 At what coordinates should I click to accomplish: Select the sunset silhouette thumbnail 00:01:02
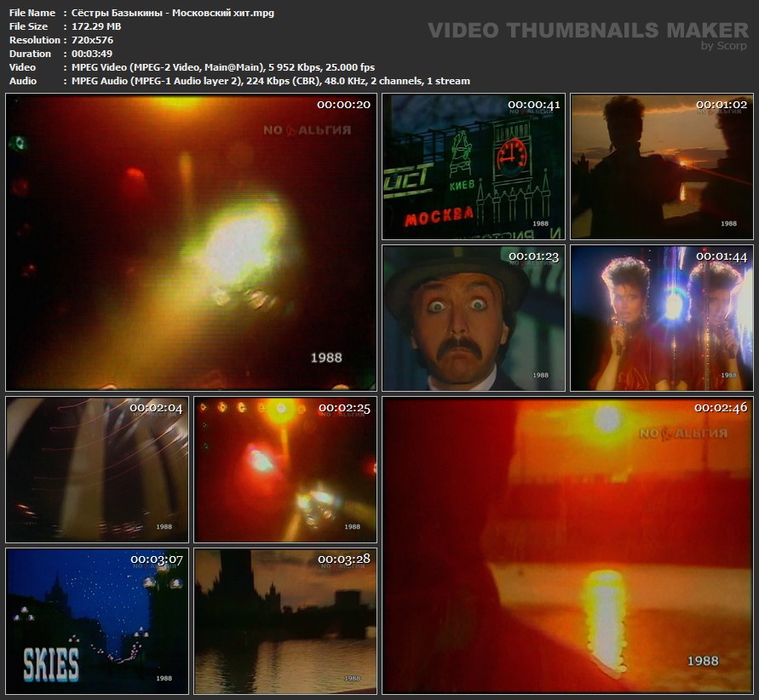[x=662, y=166]
